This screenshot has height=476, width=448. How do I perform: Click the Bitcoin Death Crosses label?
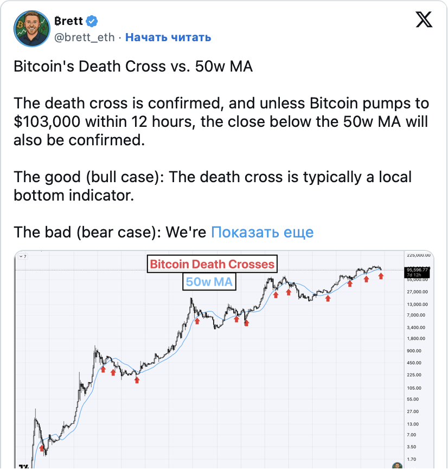[x=212, y=265]
